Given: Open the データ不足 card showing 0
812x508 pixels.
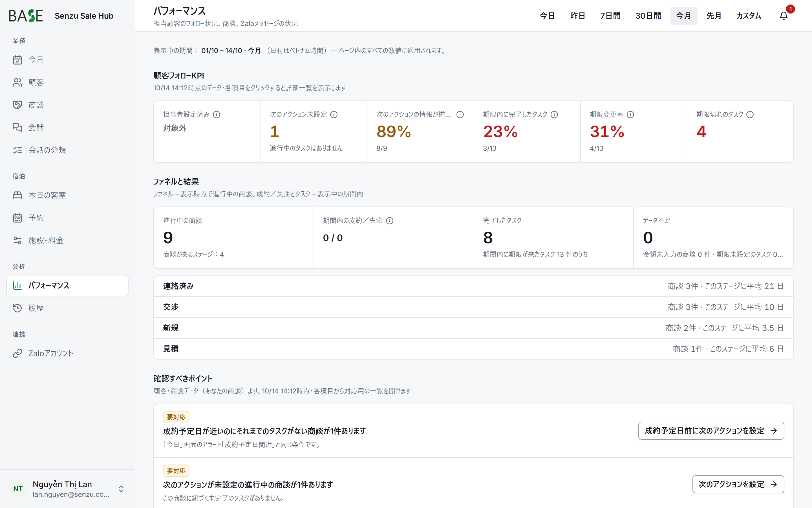Looking at the screenshot, I should coord(713,238).
